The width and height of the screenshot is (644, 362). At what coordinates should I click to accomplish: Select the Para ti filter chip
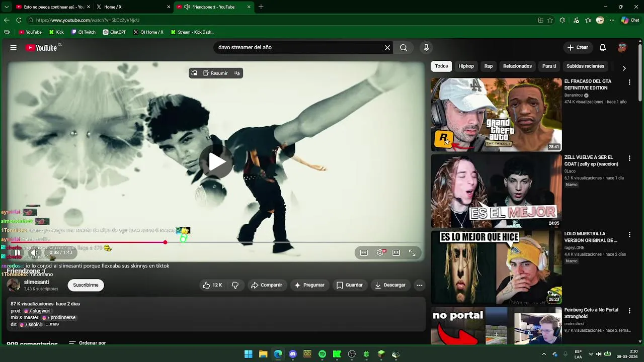point(549,66)
